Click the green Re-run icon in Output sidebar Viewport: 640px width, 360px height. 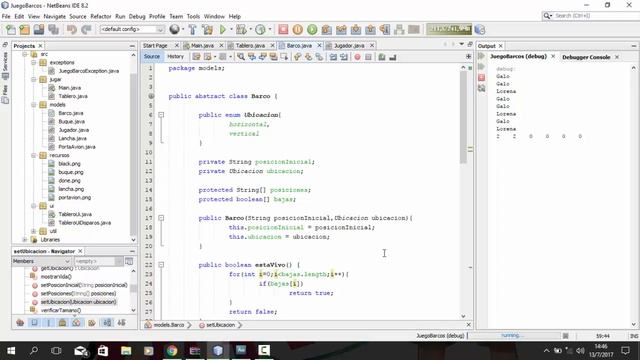482,56
